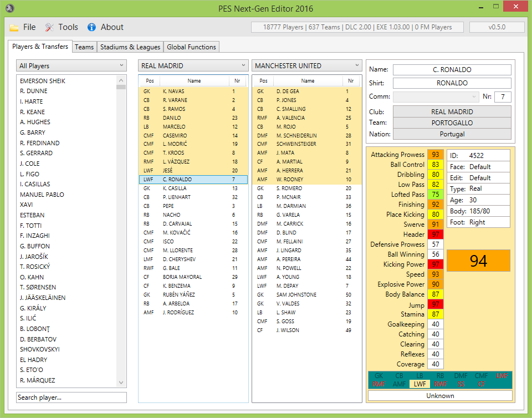Screen dimensions: 532x418
Task: Click the Lofted Pass value 75
Action: tap(436, 195)
